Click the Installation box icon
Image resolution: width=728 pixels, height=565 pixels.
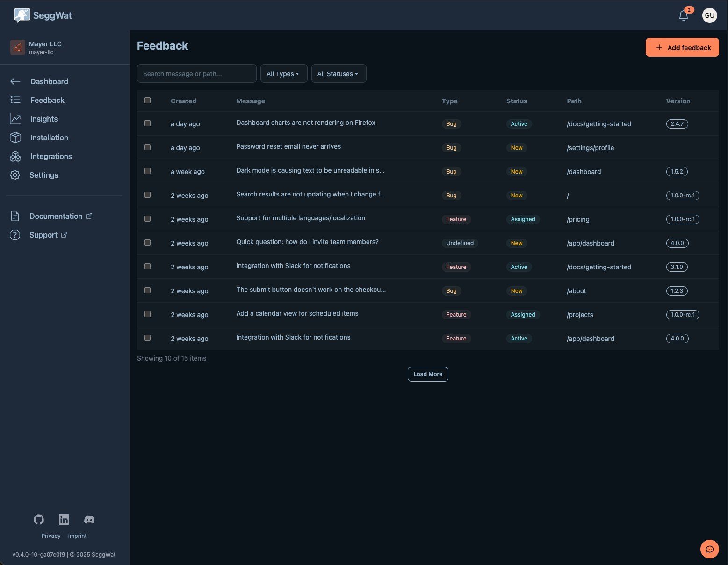click(15, 138)
